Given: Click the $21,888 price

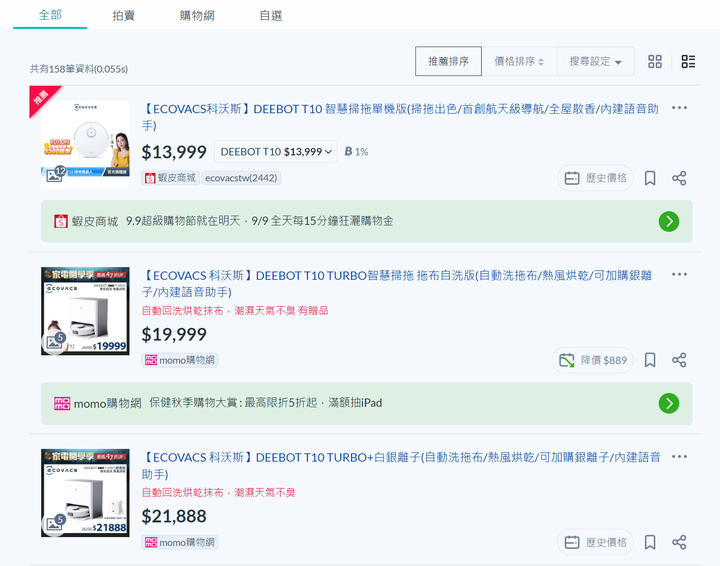Looking at the screenshot, I should click(x=174, y=516).
